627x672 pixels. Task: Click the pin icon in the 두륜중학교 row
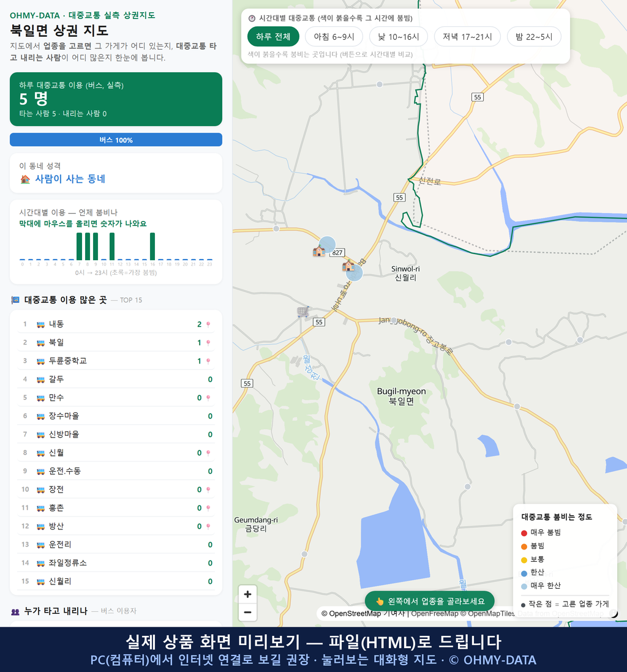click(208, 361)
